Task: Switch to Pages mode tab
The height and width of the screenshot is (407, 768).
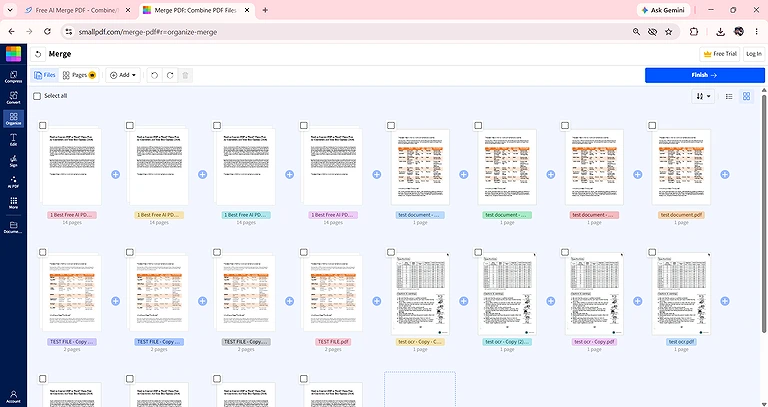Action: coord(79,75)
